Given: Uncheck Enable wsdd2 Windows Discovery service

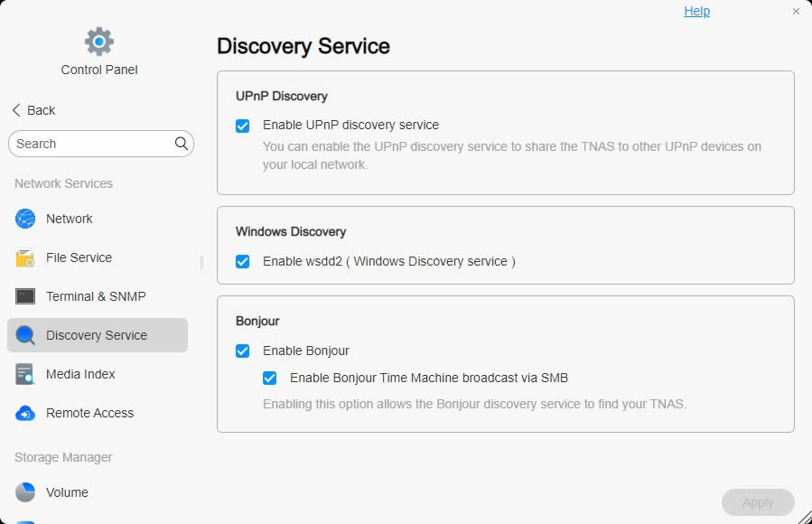Looking at the screenshot, I should (242, 261).
